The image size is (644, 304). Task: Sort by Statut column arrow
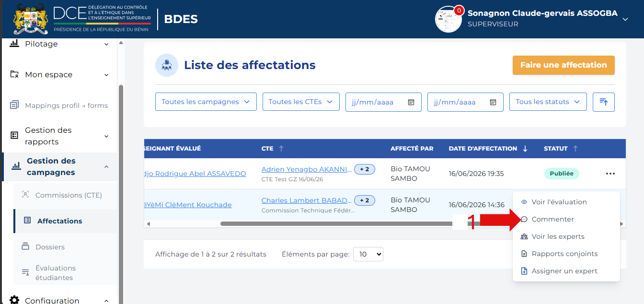click(x=575, y=149)
